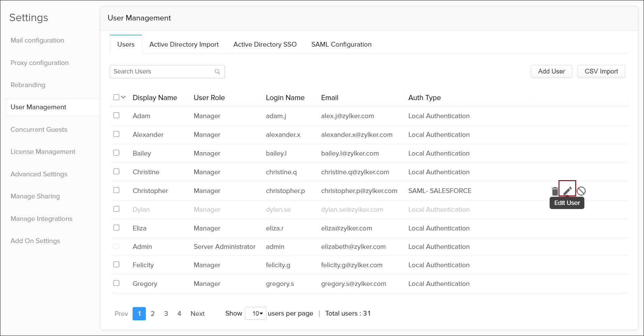Click the CSV Import button
This screenshot has width=644, height=336.
click(601, 71)
